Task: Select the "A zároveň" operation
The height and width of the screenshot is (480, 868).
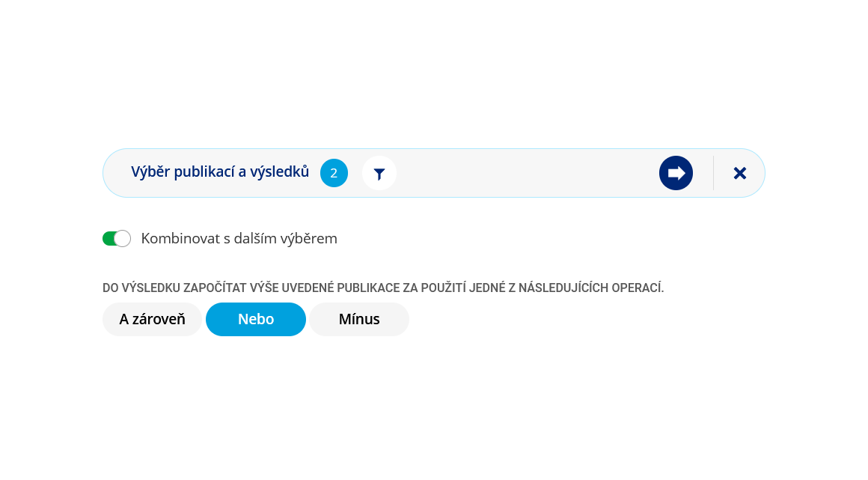Action: click(152, 320)
